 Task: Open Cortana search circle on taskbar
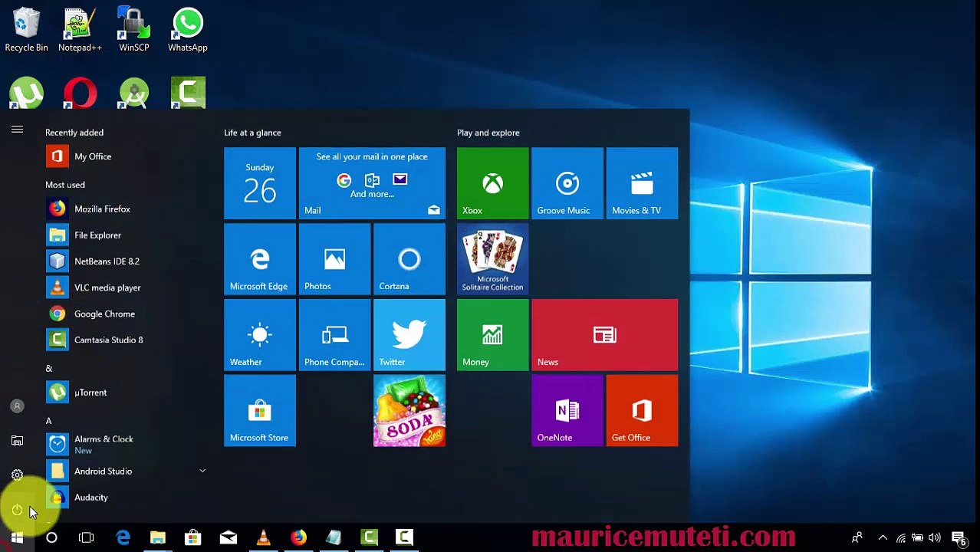coord(51,538)
